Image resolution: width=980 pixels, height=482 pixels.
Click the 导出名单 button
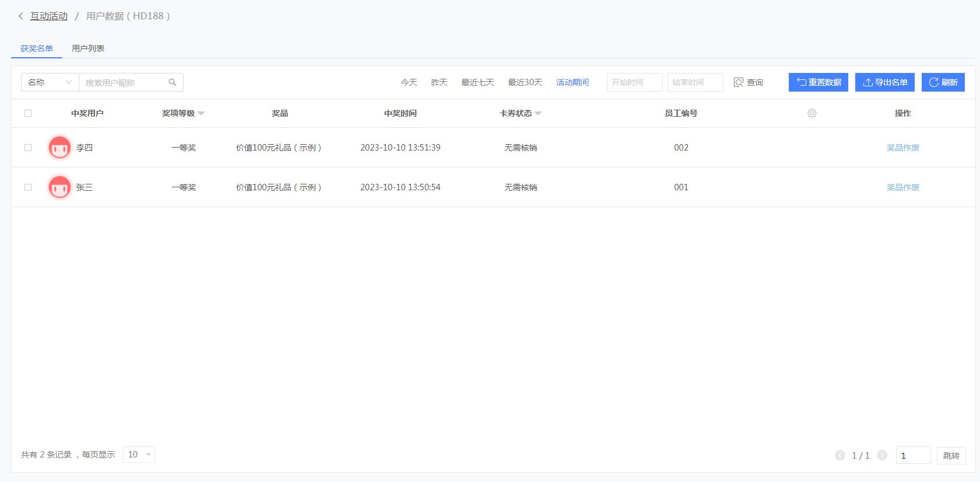click(885, 82)
